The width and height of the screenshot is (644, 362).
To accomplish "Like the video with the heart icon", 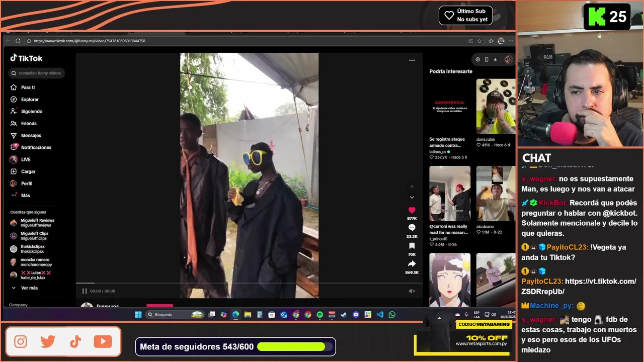I will point(412,210).
